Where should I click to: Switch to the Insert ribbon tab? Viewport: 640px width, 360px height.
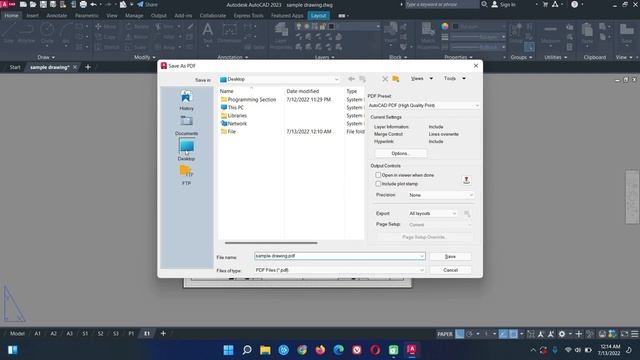(32, 16)
